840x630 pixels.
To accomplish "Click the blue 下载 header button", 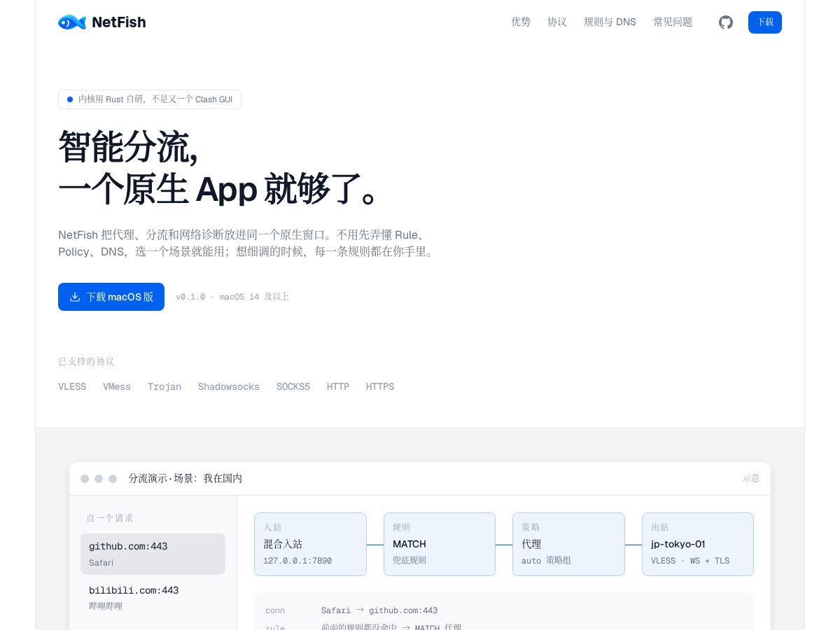I will pyautogui.click(x=765, y=22).
